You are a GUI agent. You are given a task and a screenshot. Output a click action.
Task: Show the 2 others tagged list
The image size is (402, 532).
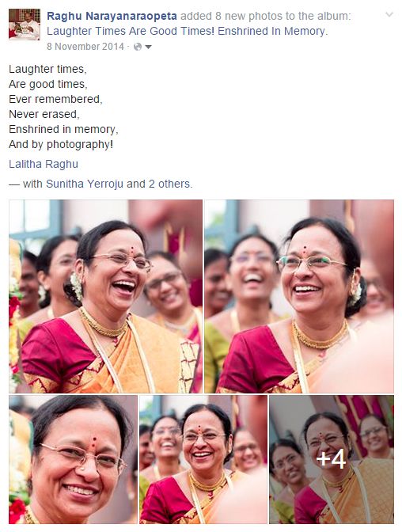(169, 184)
